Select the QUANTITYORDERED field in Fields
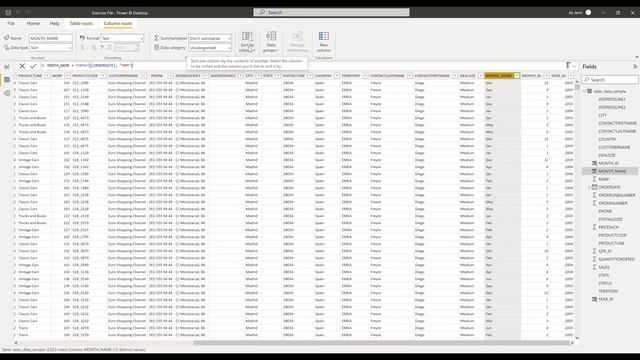Viewport: 640px width, 360px height. 616,259
